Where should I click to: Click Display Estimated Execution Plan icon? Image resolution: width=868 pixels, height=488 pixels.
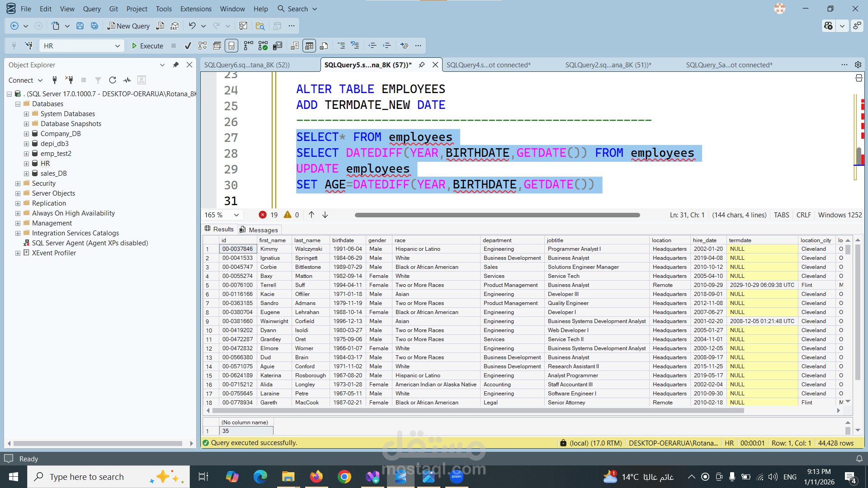[x=203, y=46]
